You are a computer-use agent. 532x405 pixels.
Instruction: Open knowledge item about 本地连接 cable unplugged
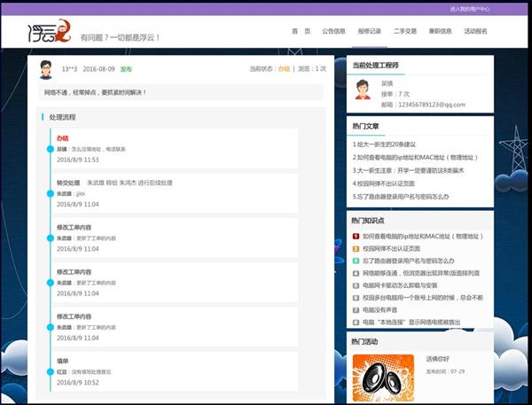point(411,322)
